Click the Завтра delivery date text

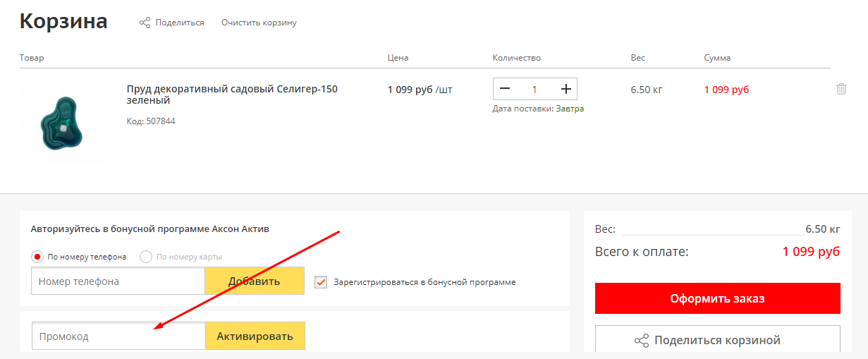coord(570,109)
